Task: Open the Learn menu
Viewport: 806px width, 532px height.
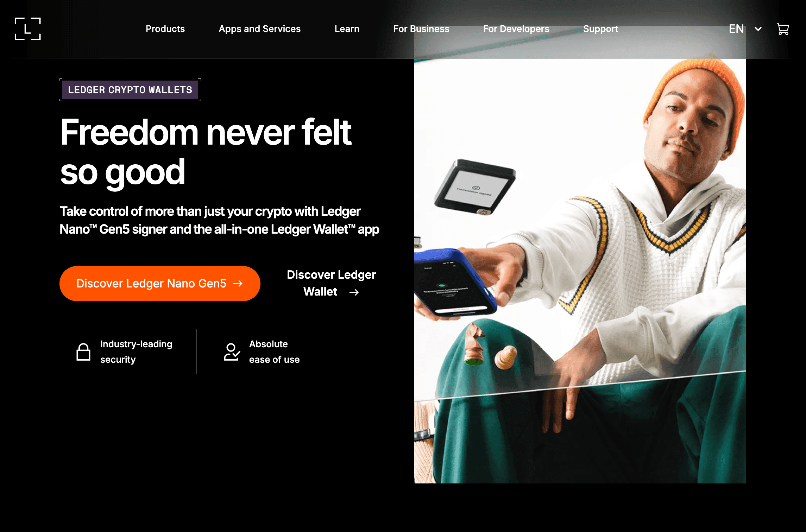Action: tap(347, 29)
